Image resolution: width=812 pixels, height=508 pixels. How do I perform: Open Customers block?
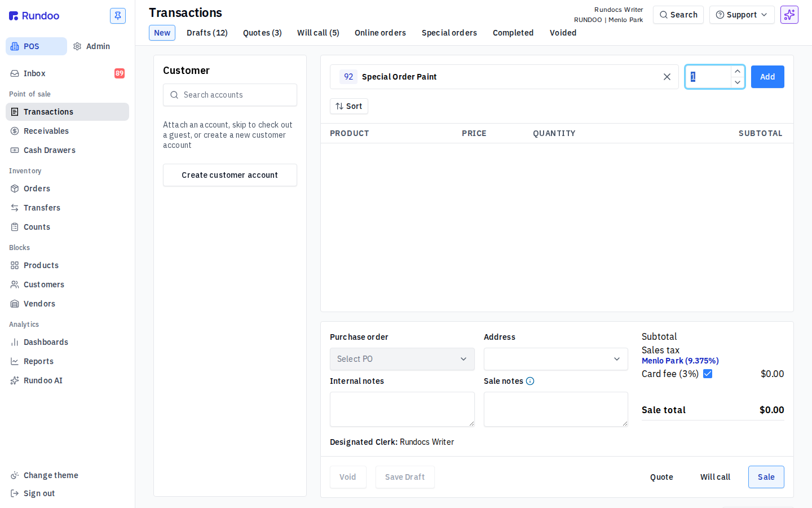point(67,284)
